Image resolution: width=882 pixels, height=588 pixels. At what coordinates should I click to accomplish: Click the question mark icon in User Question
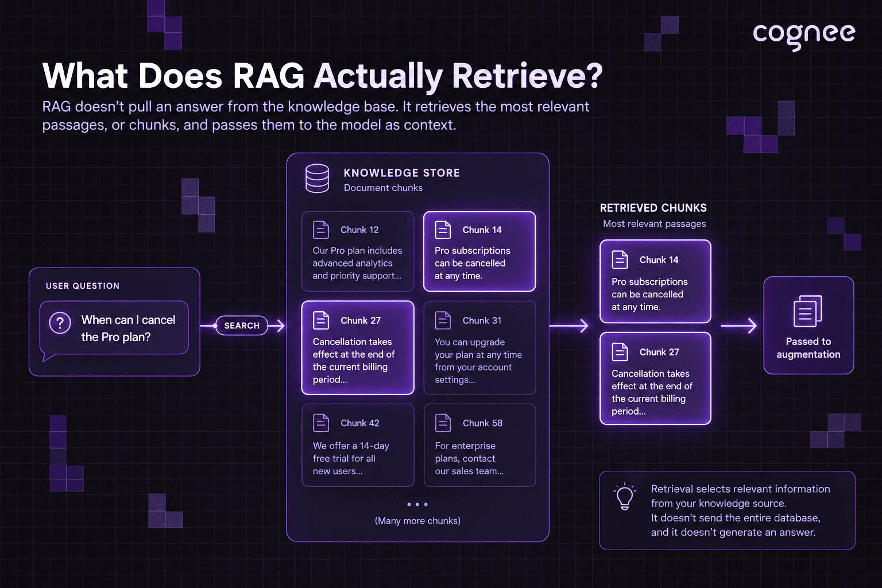tap(60, 323)
